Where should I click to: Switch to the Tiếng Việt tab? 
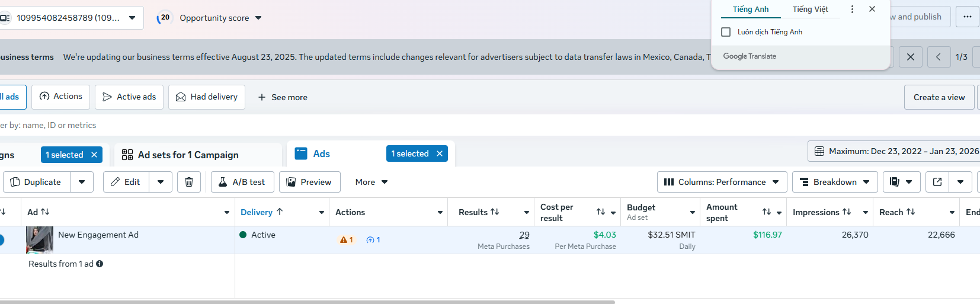810,9
